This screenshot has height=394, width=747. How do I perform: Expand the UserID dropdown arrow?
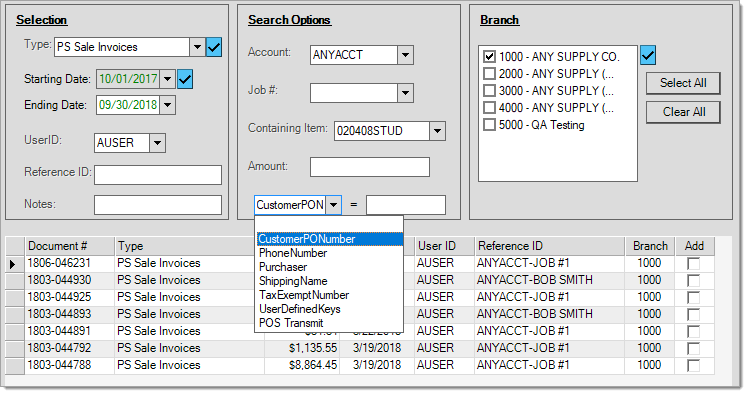coord(157,143)
